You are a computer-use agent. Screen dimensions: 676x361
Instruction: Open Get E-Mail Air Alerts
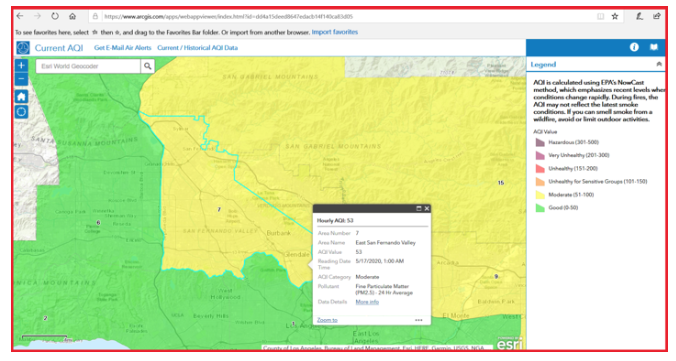click(122, 48)
